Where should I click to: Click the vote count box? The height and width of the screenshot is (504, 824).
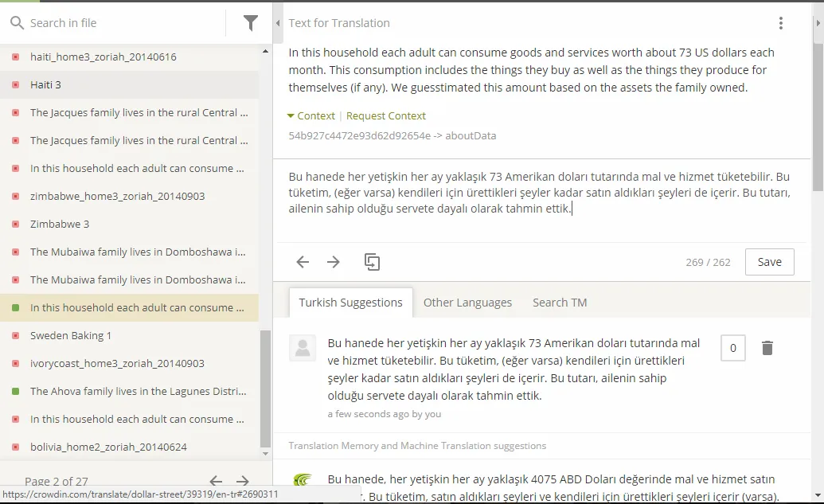(733, 348)
